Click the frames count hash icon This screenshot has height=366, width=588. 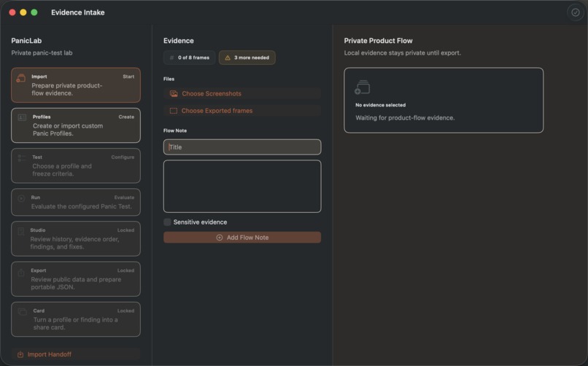click(171, 58)
